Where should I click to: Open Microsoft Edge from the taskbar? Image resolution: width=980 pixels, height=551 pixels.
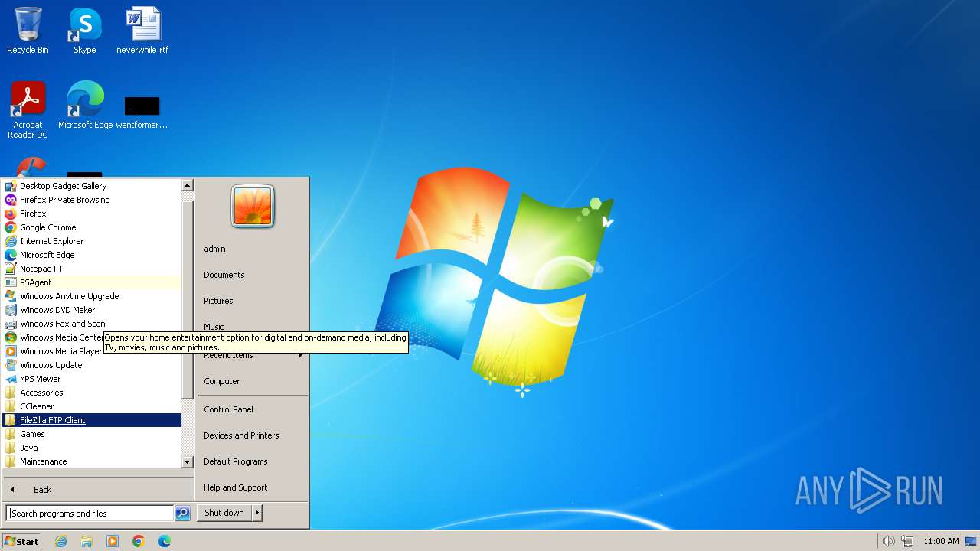[165, 541]
